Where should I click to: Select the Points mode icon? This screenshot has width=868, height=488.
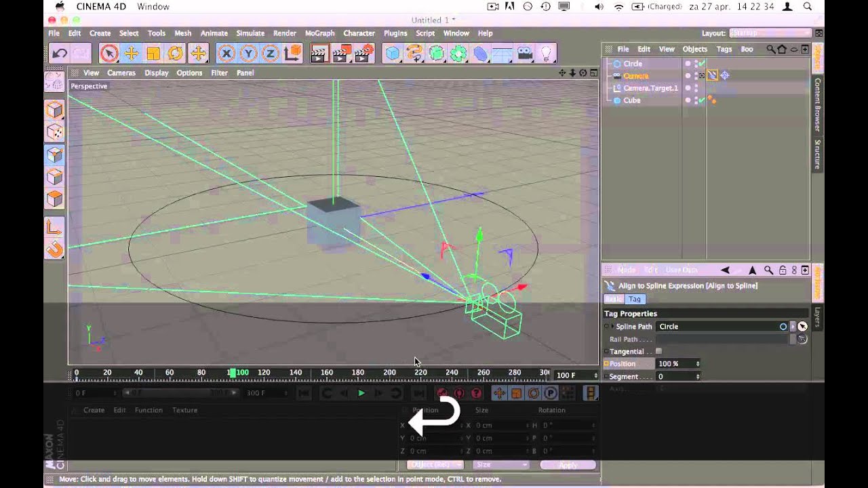[x=54, y=155]
